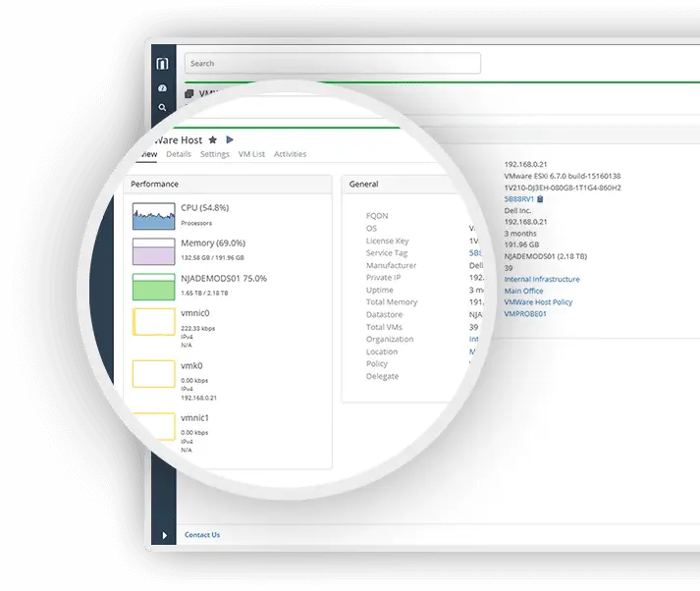Switch to the Settings tab

(215, 154)
